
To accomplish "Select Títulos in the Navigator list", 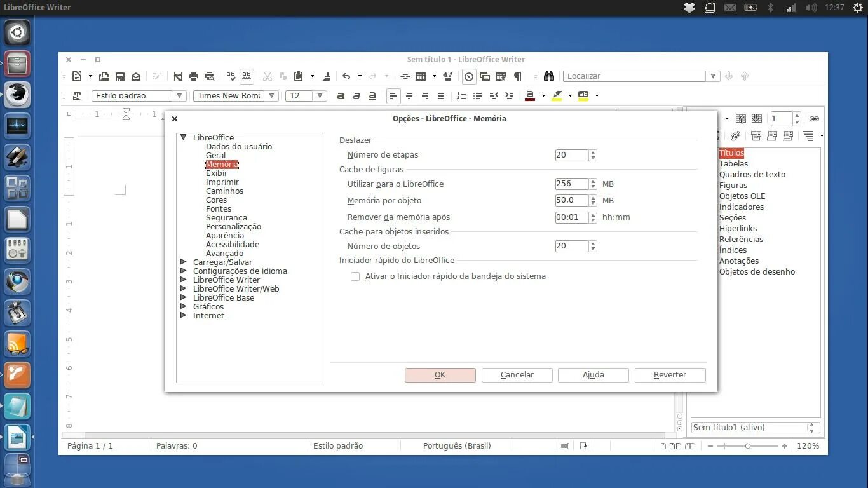I will (x=731, y=153).
